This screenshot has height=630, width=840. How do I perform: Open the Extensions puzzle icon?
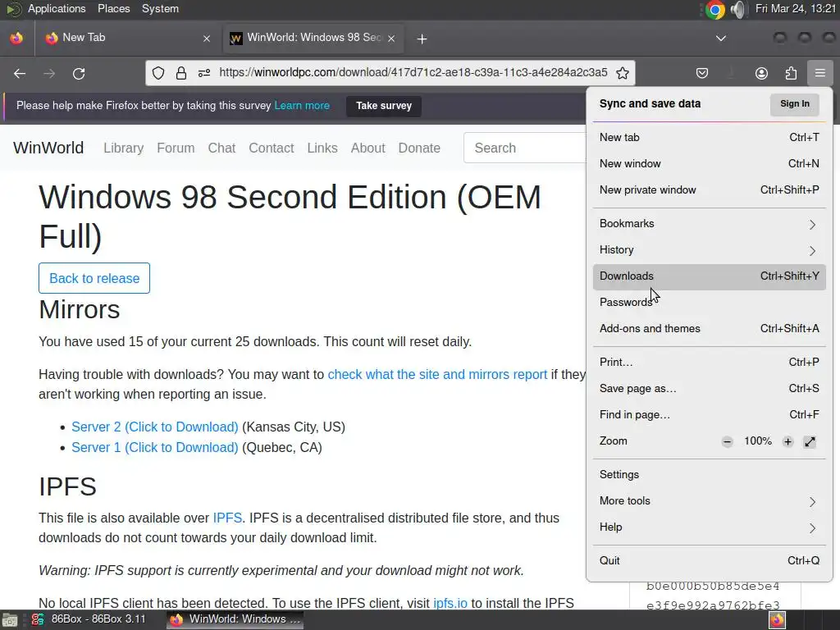pyautogui.click(x=791, y=73)
